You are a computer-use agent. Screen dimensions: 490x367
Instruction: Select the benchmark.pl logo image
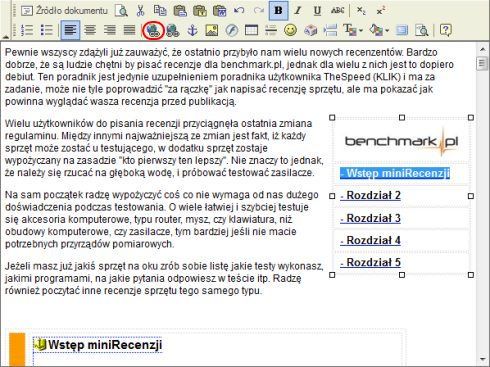[x=402, y=142]
